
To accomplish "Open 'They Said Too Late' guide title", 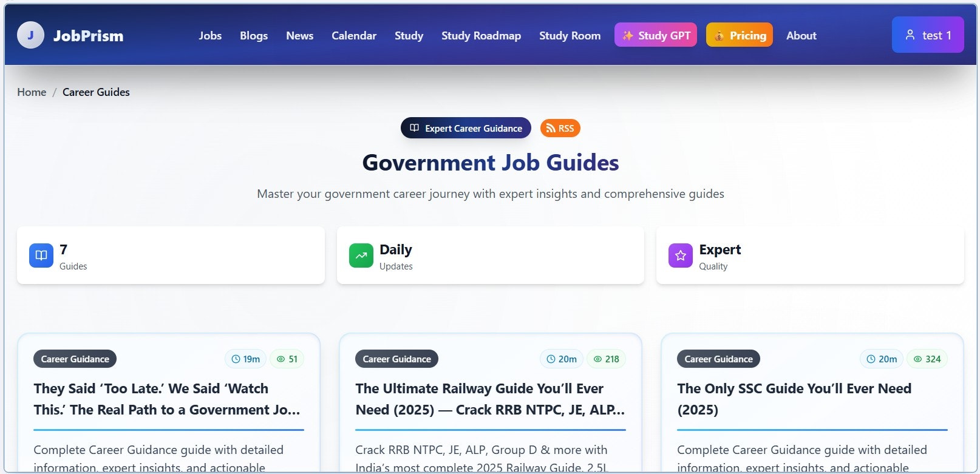I will tap(167, 399).
